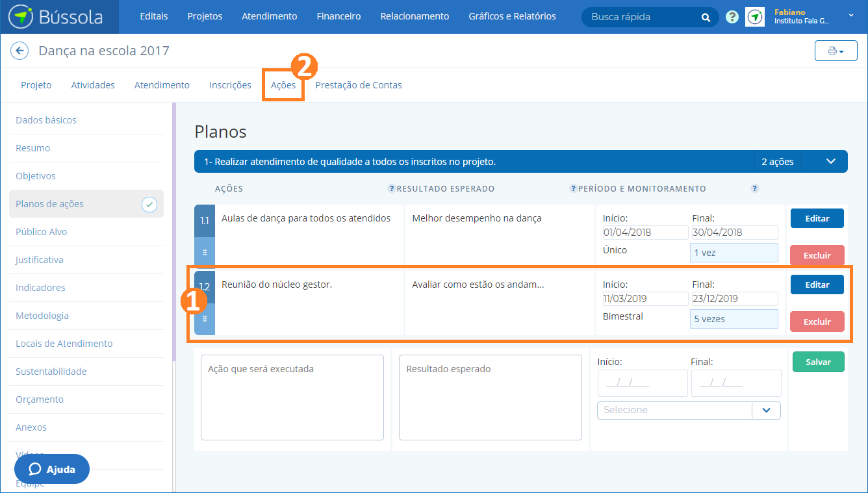Viewport: 868px width, 493px height.
Task: Open the help question mark icon
Action: pyautogui.click(x=732, y=18)
